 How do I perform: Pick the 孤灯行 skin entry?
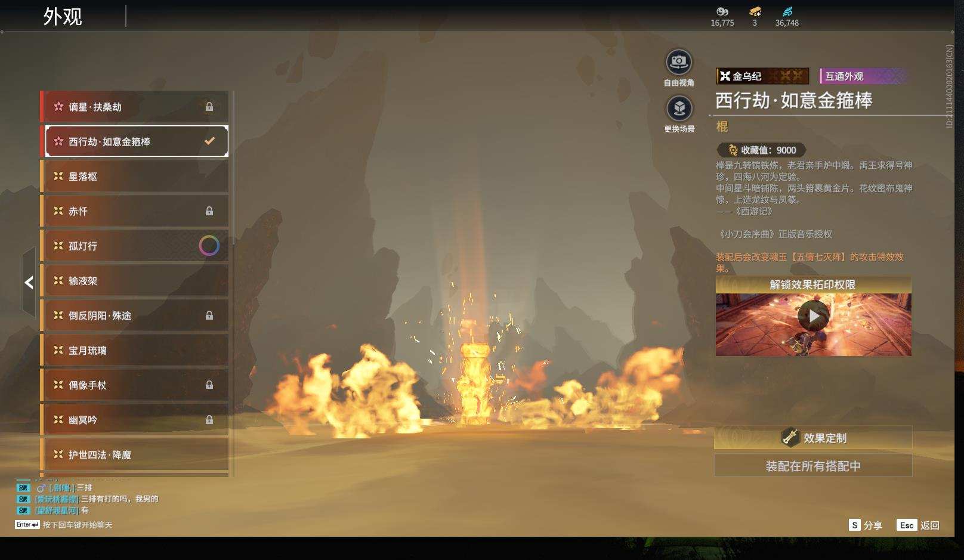pos(135,246)
